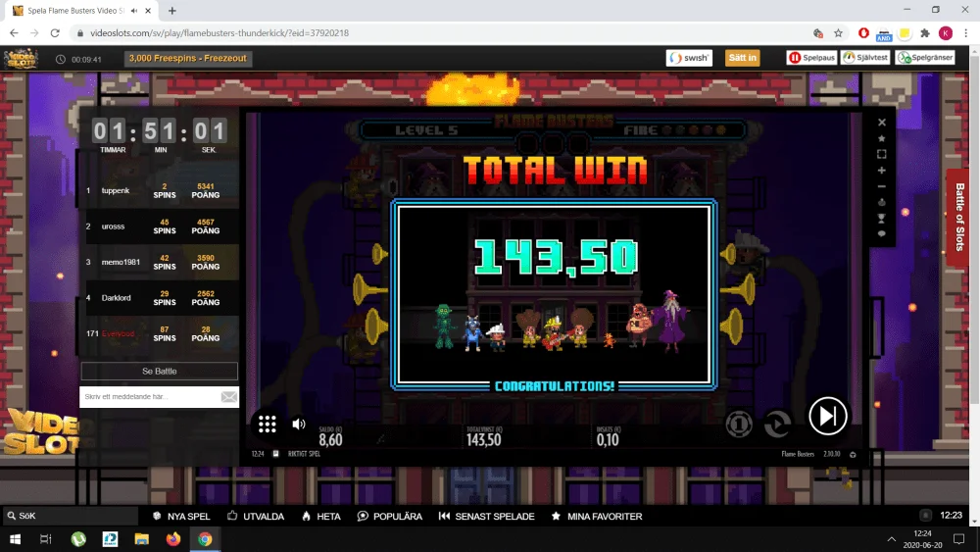Start autoplay with the circular arrow icon
The width and height of the screenshot is (980, 552).
[777, 425]
